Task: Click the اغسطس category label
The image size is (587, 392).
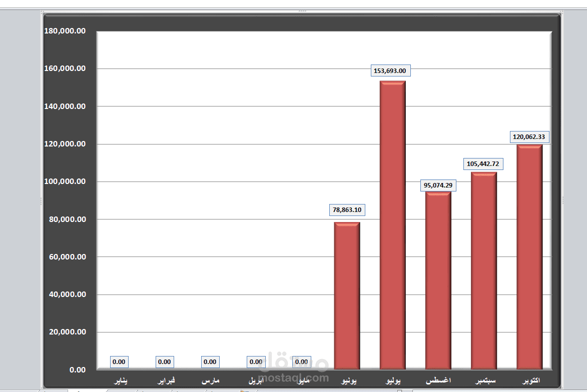Action: tap(438, 381)
